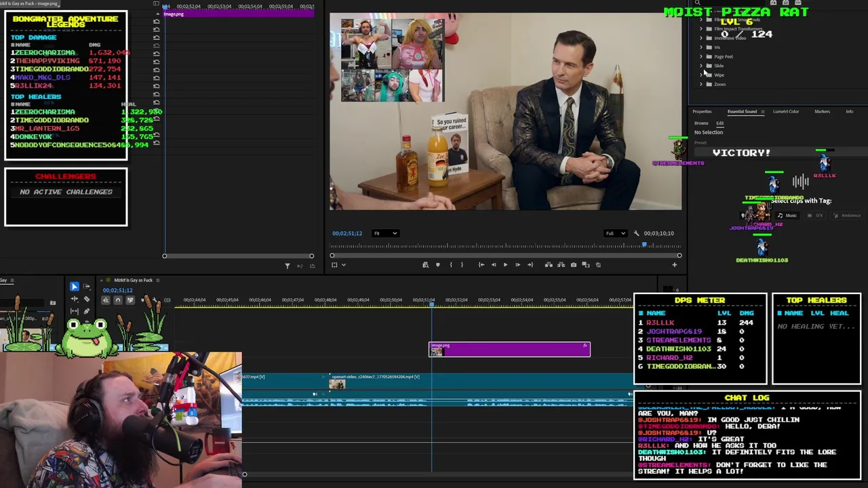Image resolution: width=868 pixels, height=488 pixels.
Task: Select the purple image.png clip
Action: 509,349
